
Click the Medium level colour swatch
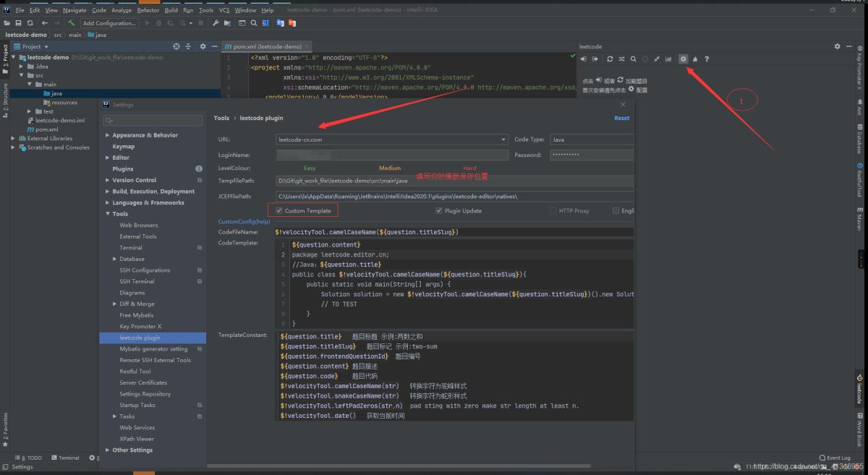tap(389, 168)
